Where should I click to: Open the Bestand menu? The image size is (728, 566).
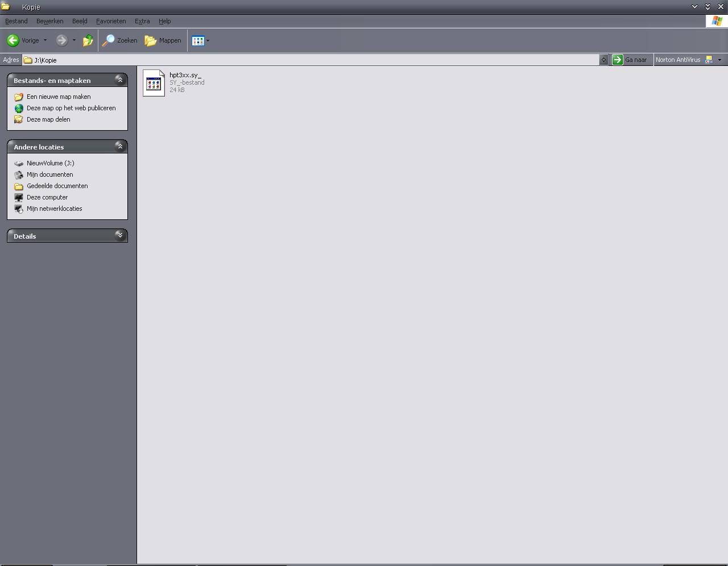coord(16,21)
